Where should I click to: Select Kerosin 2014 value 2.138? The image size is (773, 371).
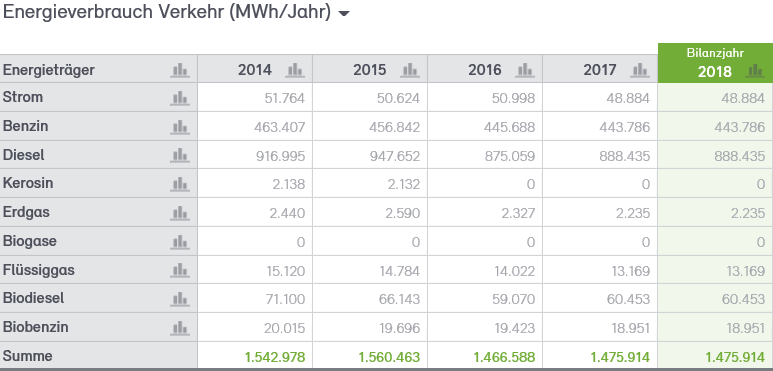pos(289,184)
